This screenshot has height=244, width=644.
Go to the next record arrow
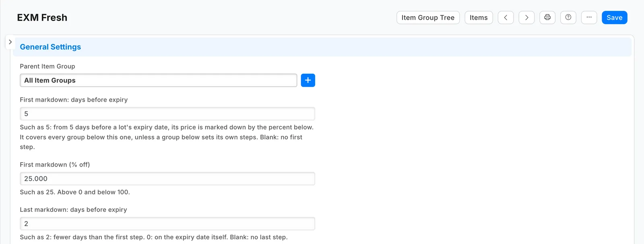(526, 17)
